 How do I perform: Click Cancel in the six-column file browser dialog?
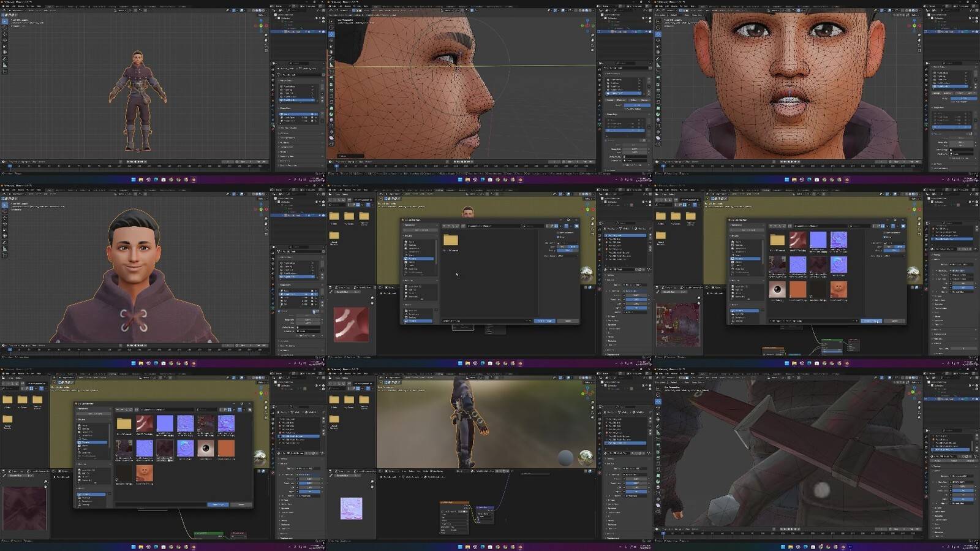point(241,504)
